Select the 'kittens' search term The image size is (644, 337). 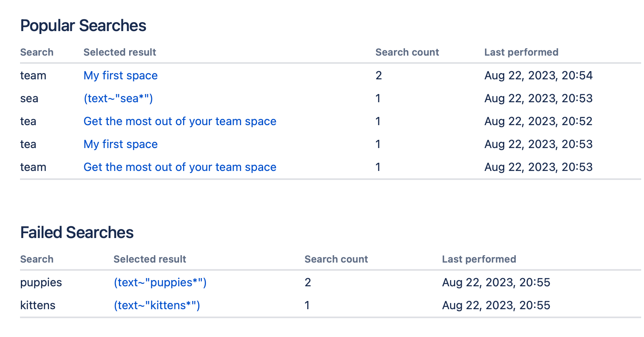point(38,306)
